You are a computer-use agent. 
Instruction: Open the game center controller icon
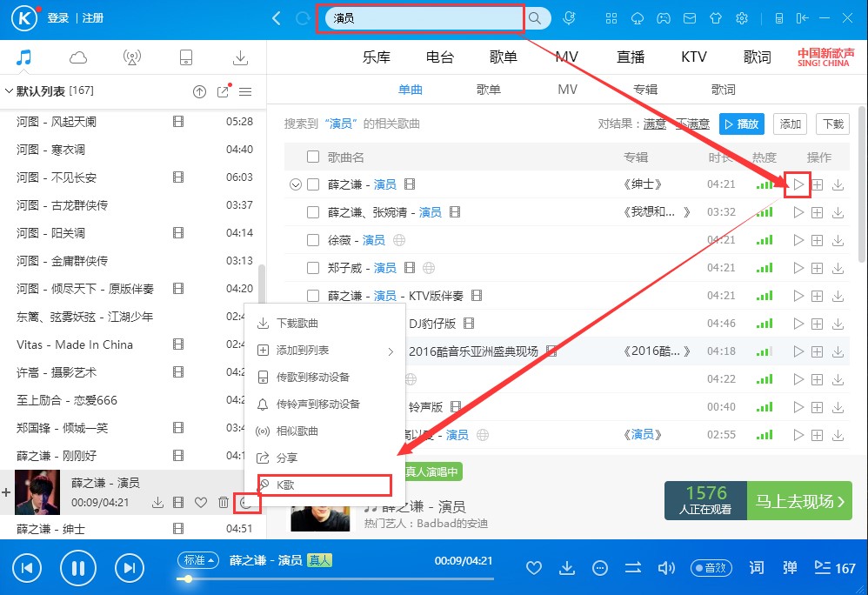tap(664, 17)
